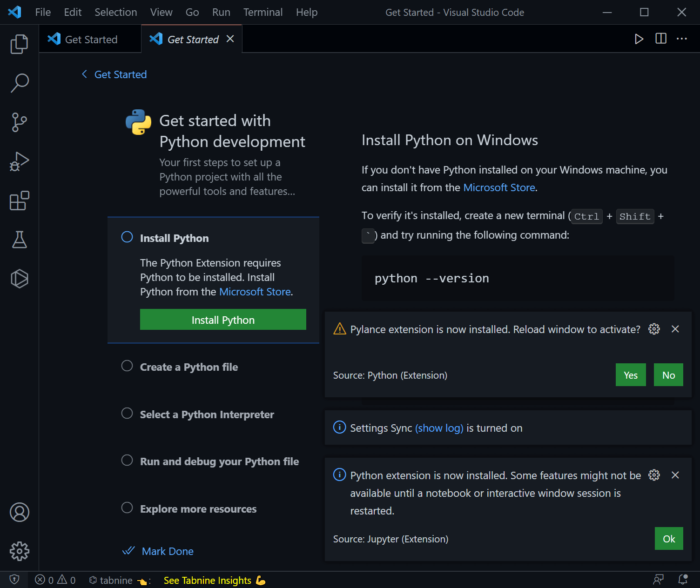Open Source Control view
700x588 pixels.
pyautogui.click(x=19, y=122)
